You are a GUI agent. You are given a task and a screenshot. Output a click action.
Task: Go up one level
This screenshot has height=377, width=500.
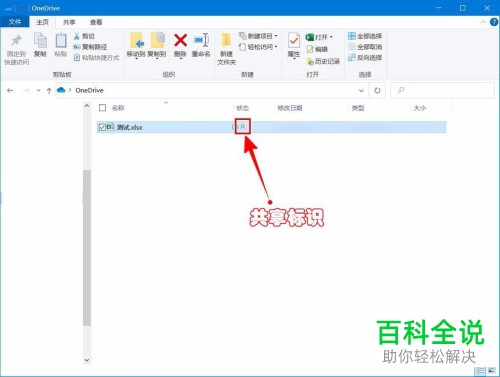click(49, 90)
